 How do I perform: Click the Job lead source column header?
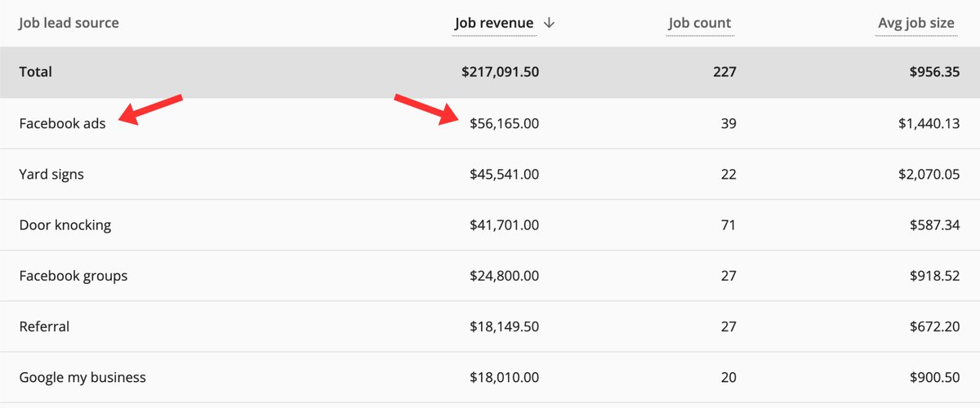(x=69, y=23)
